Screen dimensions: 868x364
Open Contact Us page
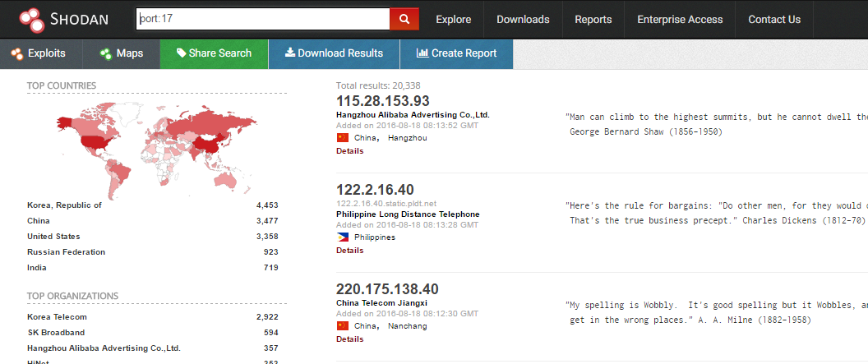coord(774,20)
